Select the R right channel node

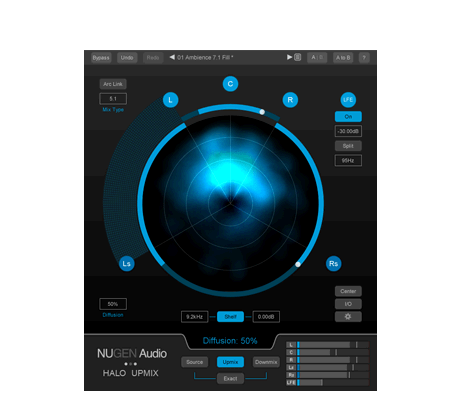290,100
